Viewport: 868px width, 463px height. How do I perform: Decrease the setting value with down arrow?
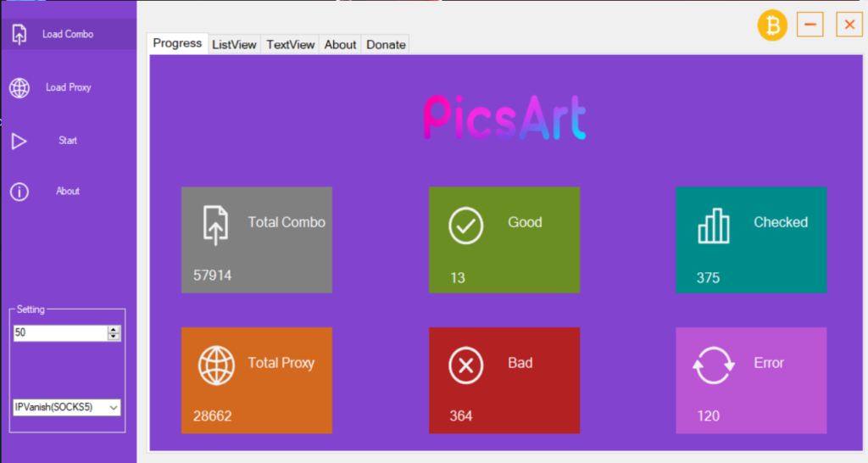[x=114, y=337]
